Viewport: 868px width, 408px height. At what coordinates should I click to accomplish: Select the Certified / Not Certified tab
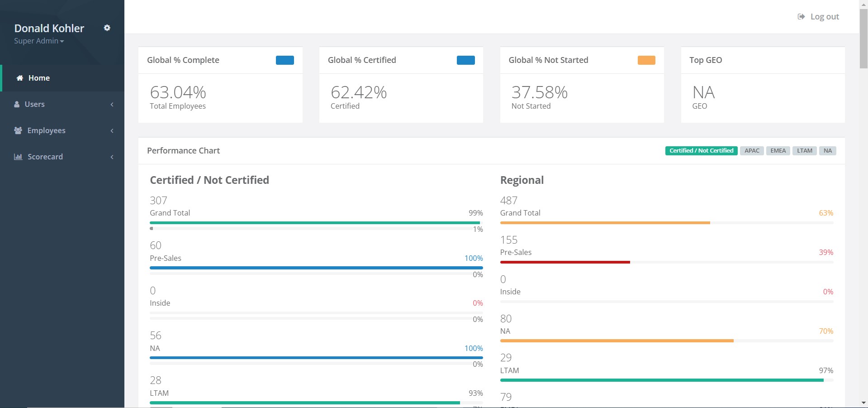[701, 151]
